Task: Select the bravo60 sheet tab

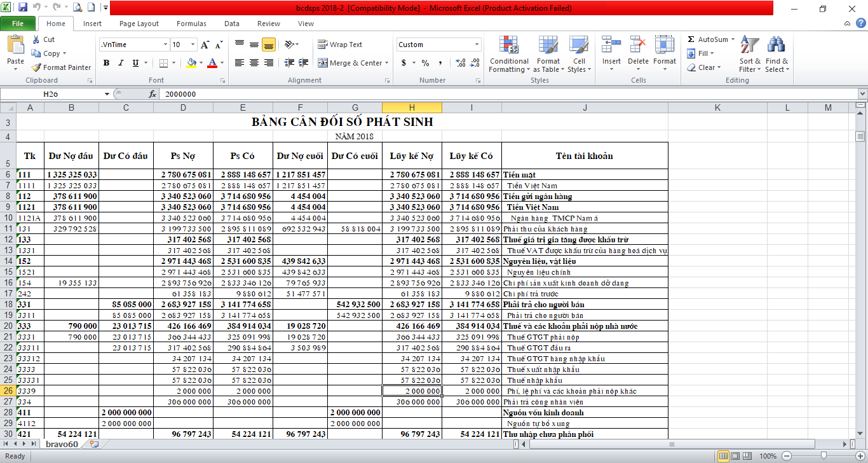Action: pyautogui.click(x=62, y=444)
